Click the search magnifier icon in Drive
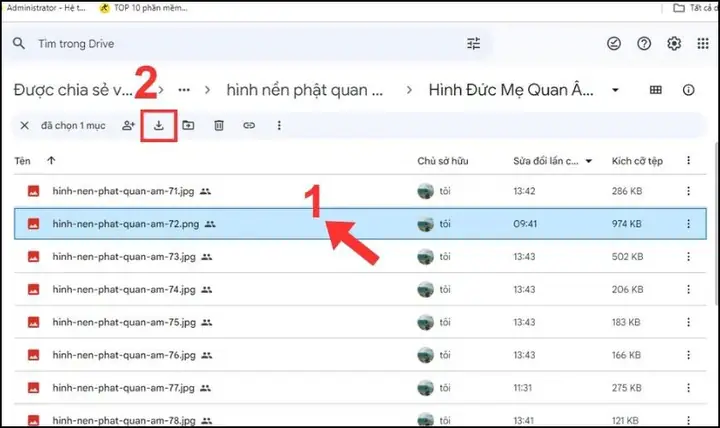The width and height of the screenshot is (720, 428). point(19,44)
